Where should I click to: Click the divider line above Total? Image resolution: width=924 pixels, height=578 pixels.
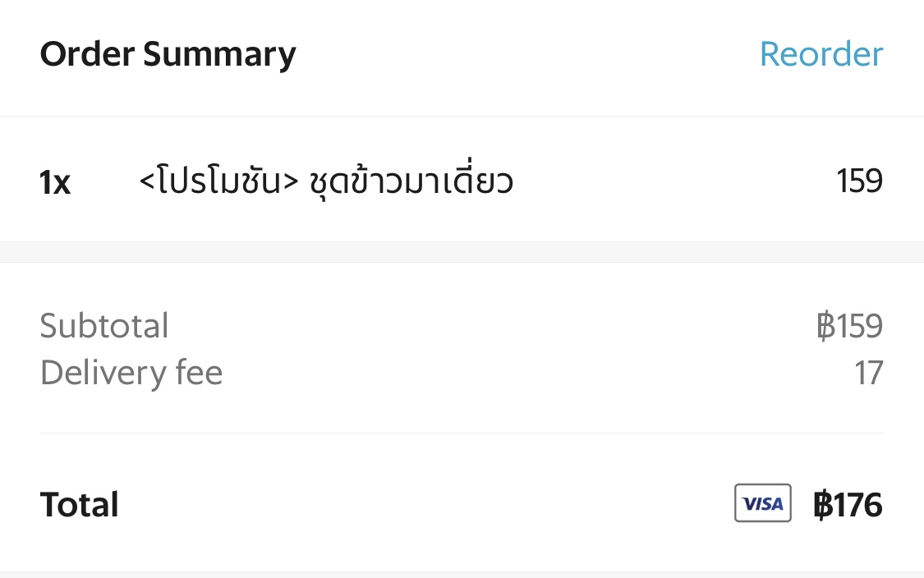[x=462, y=433]
